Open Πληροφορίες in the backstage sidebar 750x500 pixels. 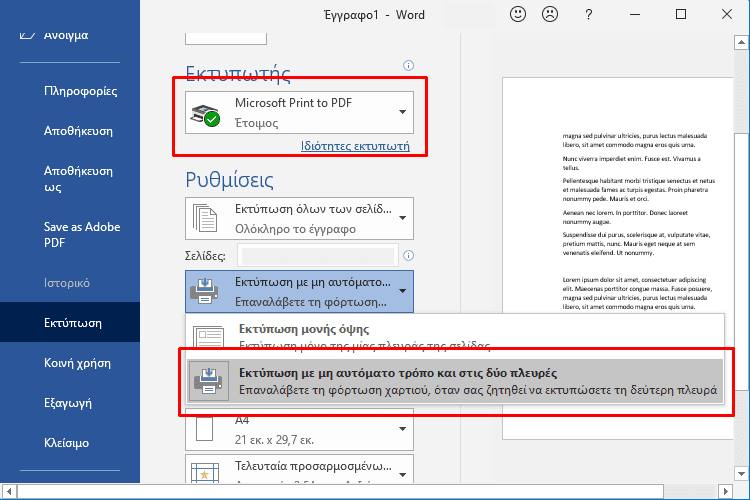(x=80, y=91)
